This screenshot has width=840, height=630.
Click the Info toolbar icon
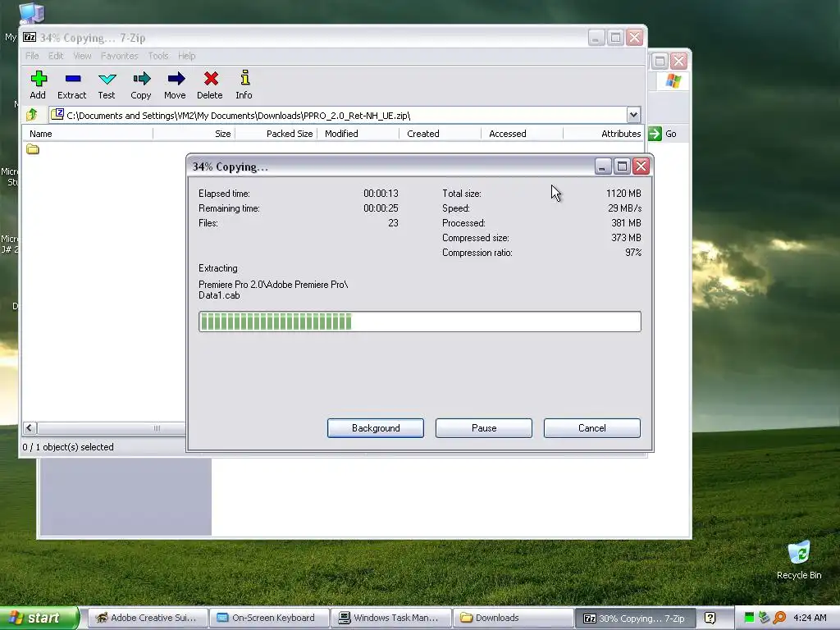tap(244, 78)
